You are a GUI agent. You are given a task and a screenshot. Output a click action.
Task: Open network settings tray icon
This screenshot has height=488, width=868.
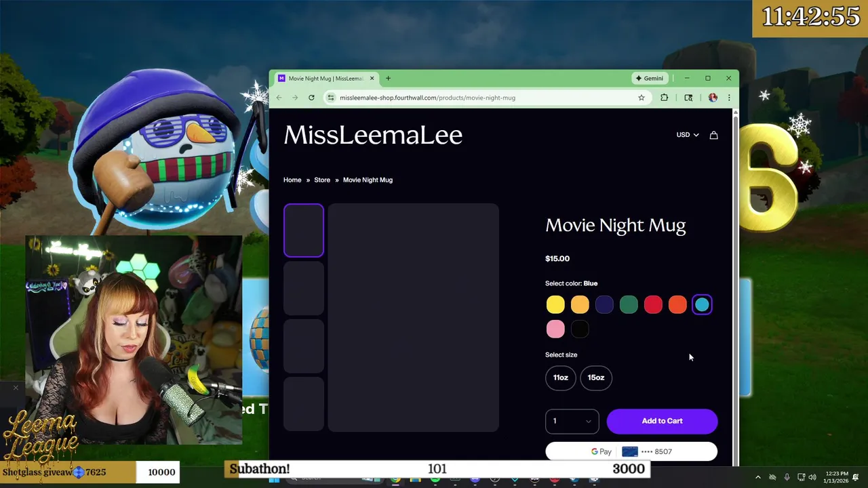click(801, 477)
